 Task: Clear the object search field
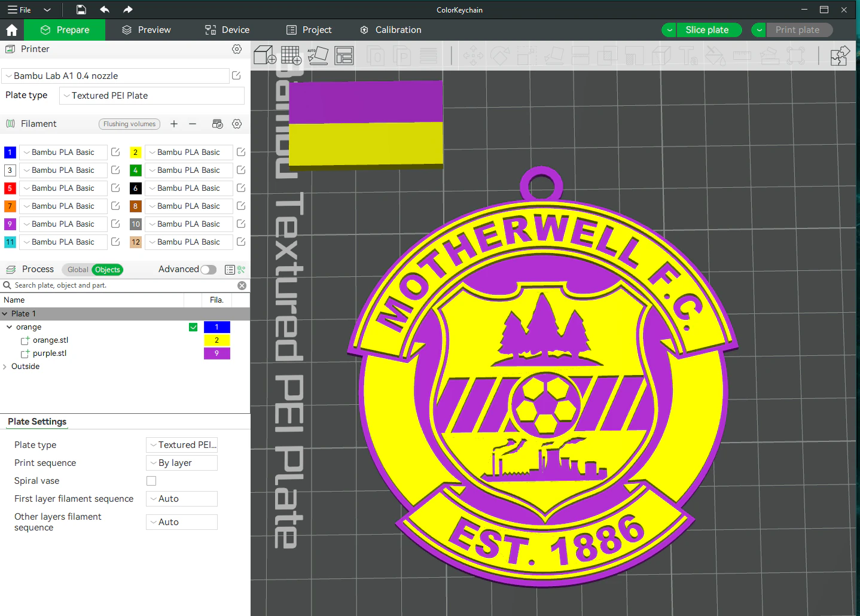(242, 285)
